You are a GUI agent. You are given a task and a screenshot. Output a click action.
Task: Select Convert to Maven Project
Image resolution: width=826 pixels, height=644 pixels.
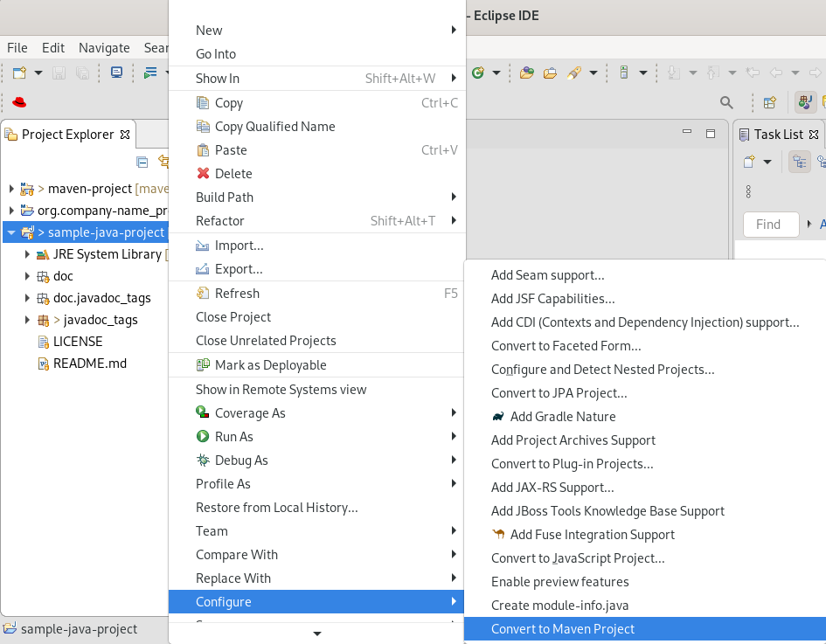(x=562, y=629)
